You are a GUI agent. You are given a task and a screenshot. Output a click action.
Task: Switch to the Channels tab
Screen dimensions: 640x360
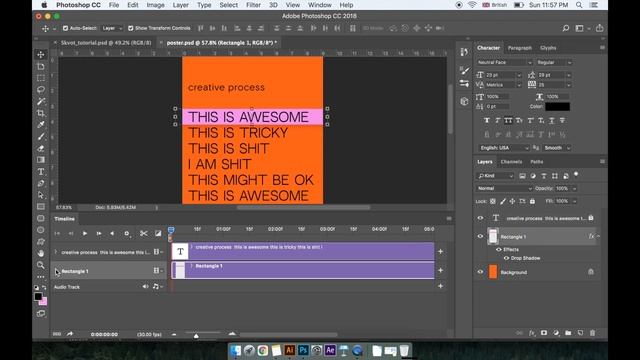(x=511, y=162)
